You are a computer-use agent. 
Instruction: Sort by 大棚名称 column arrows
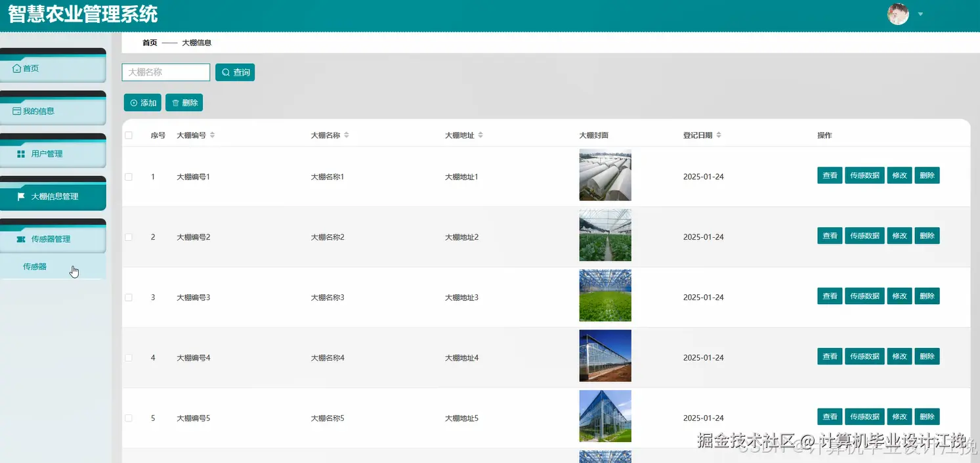pos(346,135)
